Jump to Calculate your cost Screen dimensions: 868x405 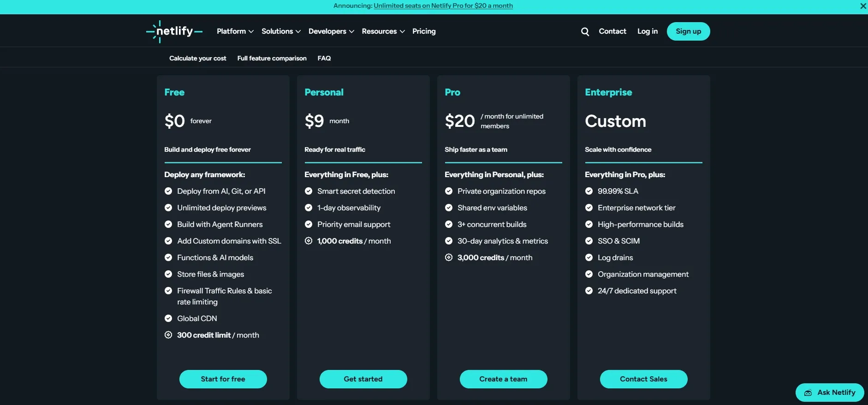pos(197,58)
